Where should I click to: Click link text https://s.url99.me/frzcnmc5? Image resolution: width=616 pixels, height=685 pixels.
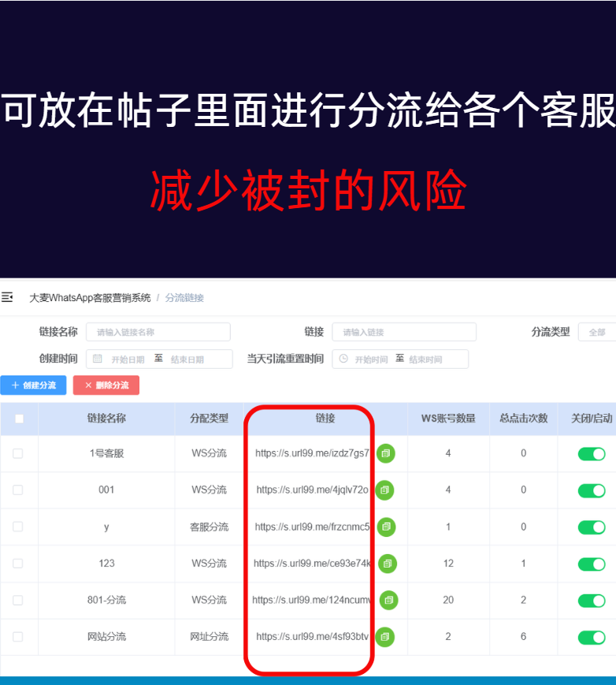tap(312, 527)
